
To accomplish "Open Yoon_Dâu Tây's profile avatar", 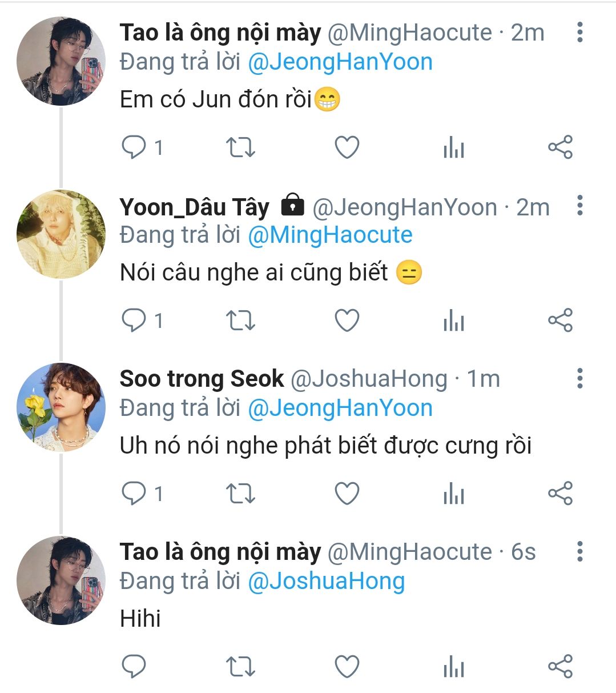I will point(61,234).
